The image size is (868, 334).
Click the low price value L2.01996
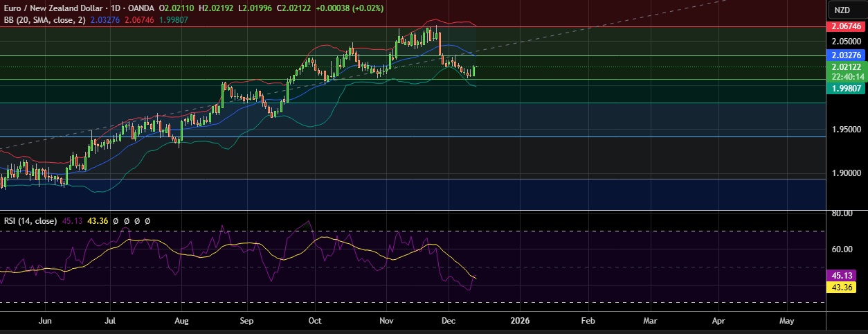coord(257,8)
